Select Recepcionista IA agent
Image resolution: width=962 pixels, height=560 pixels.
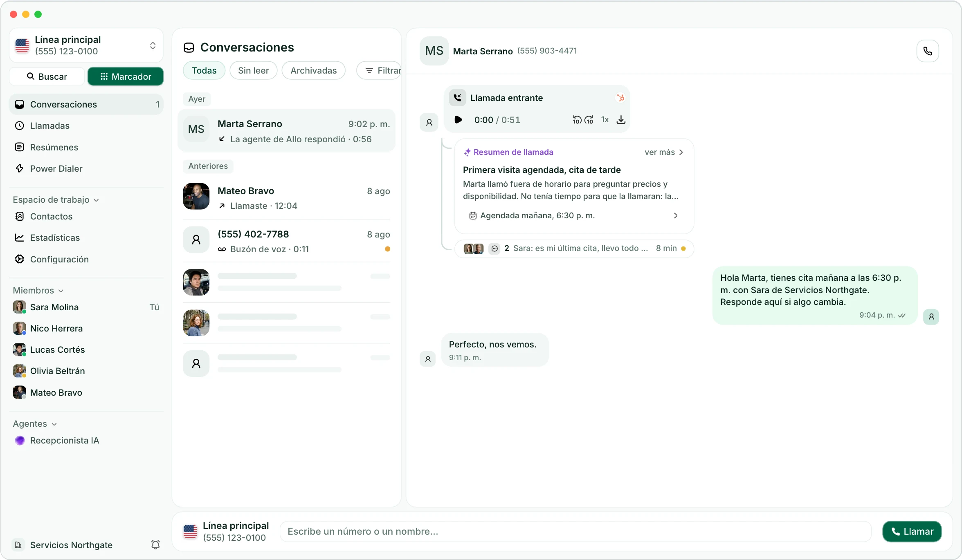[x=86, y=440]
